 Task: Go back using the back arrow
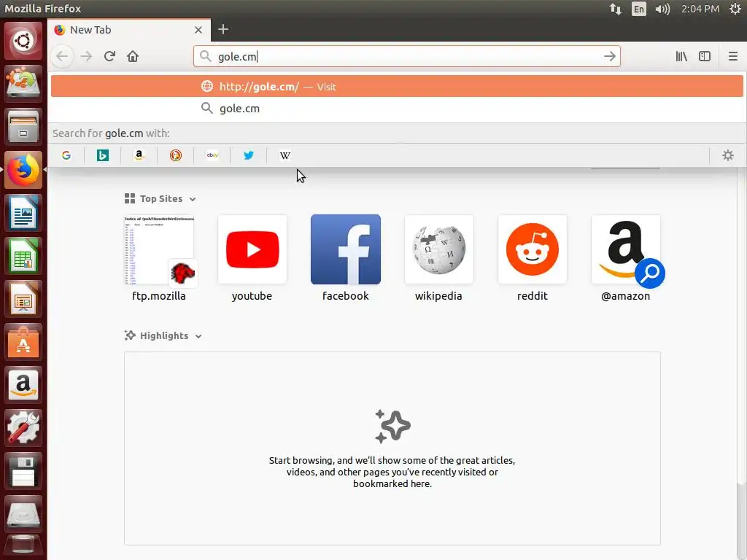point(63,56)
